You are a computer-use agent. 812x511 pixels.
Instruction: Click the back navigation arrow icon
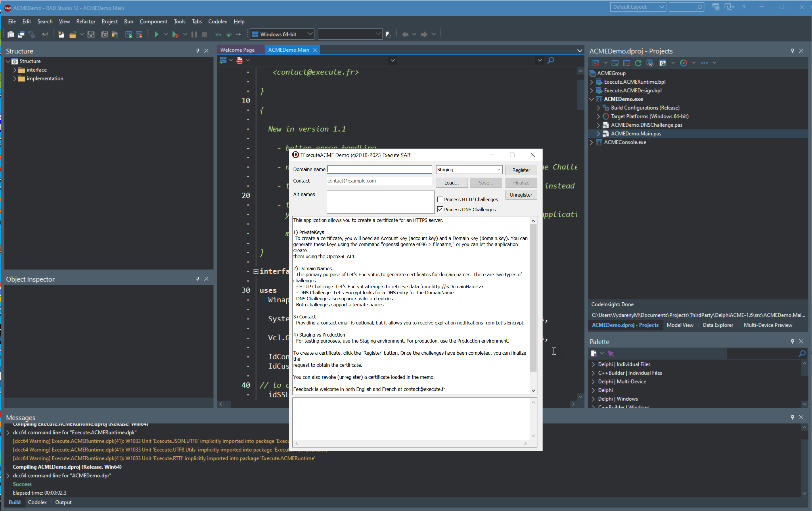405,34
